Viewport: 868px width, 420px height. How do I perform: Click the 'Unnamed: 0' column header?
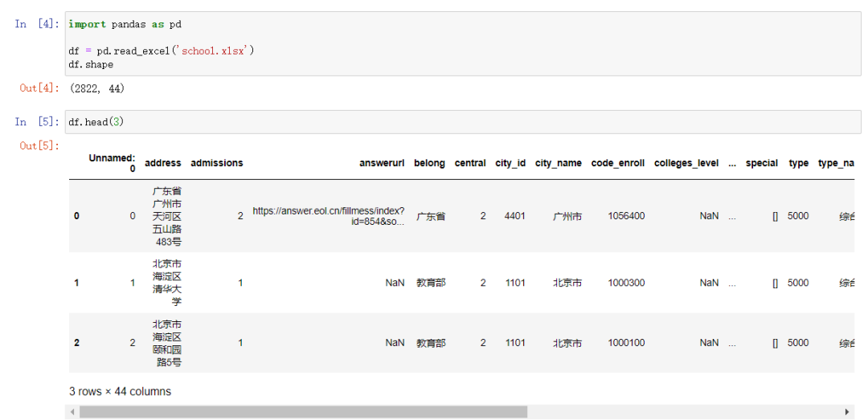coord(112,163)
